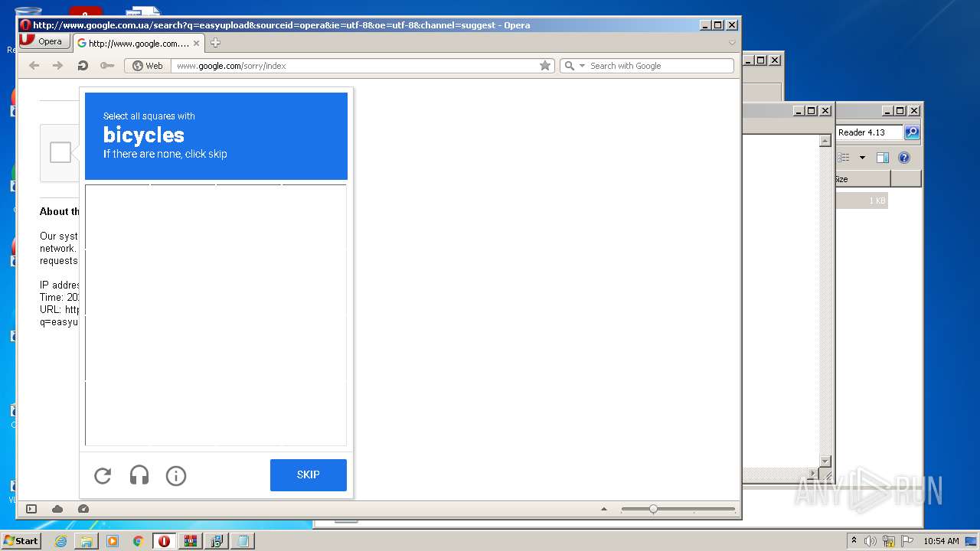Open Windows Media Player from taskbar
980x551 pixels.
tap(113, 541)
